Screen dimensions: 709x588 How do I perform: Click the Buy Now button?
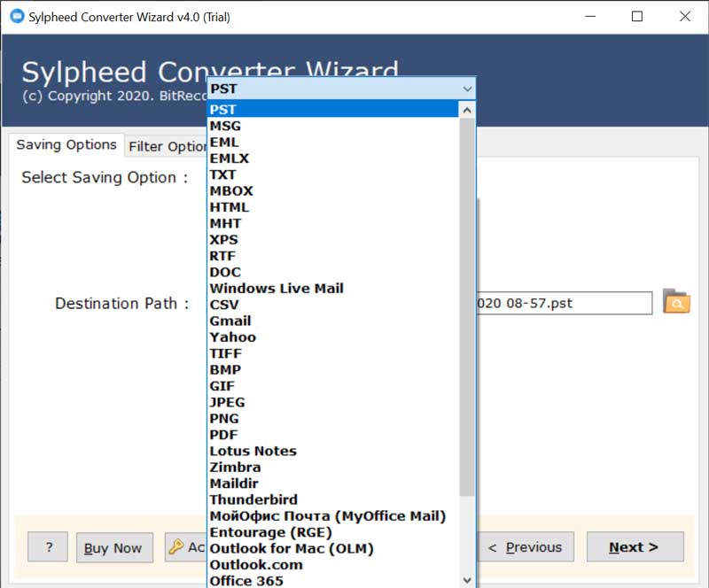pyautogui.click(x=114, y=548)
